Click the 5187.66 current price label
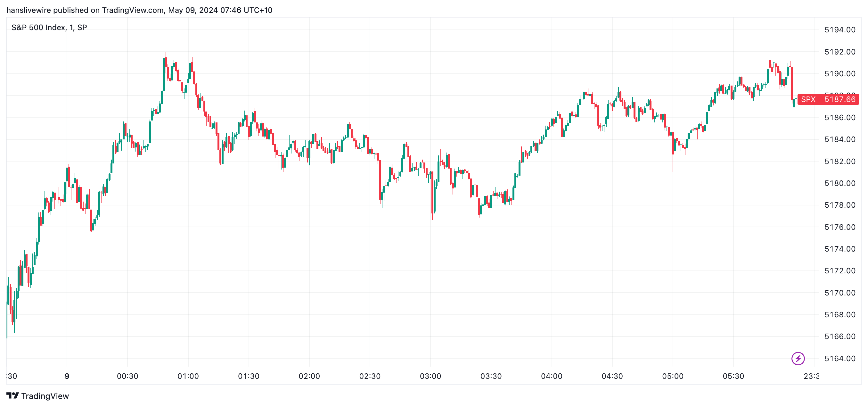The width and height of the screenshot is (868, 407). coord(839,99)
